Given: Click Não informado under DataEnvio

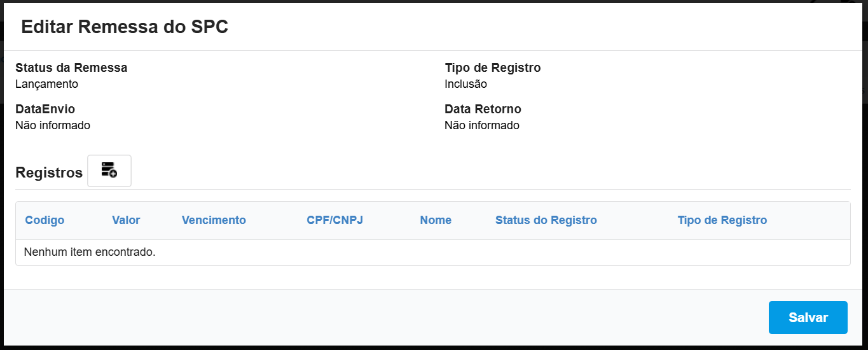Looking at the screenshot, I should (53, 125).
